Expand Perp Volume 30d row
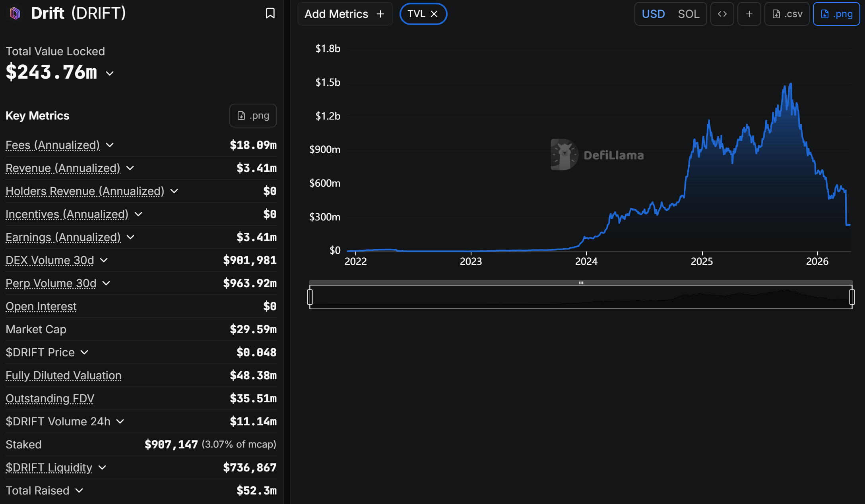Screen dimensions: 865x504 (106, 284)
